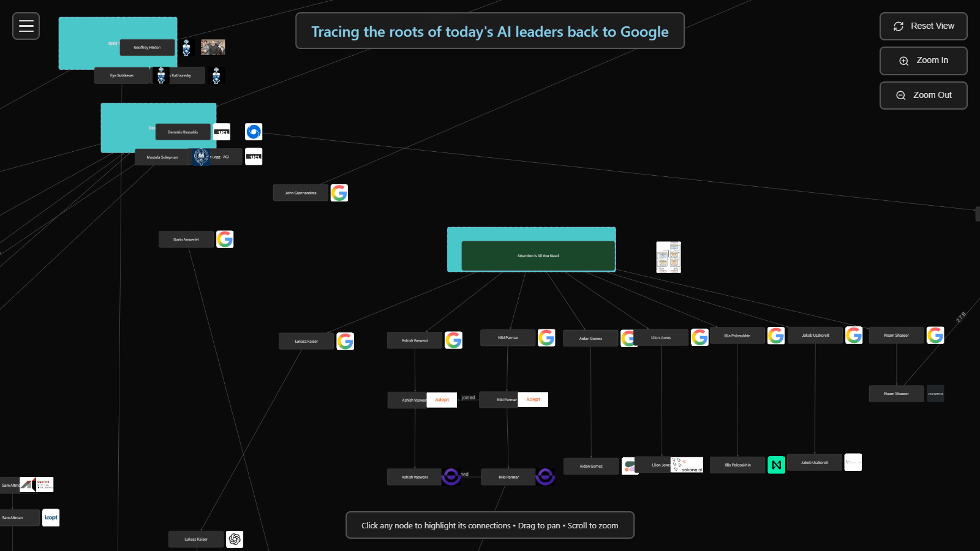Open the Transformer paper diagram thumbnail
Viewport: 980px width, 551px height.
668,257
